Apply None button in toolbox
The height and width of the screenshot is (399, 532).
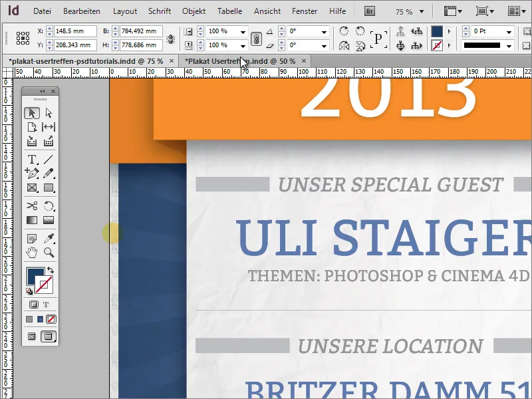tap(51, 319)
